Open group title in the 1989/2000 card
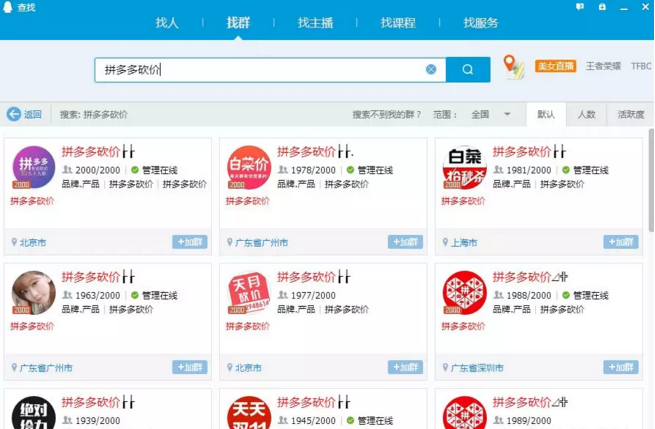 click(530, 402)
